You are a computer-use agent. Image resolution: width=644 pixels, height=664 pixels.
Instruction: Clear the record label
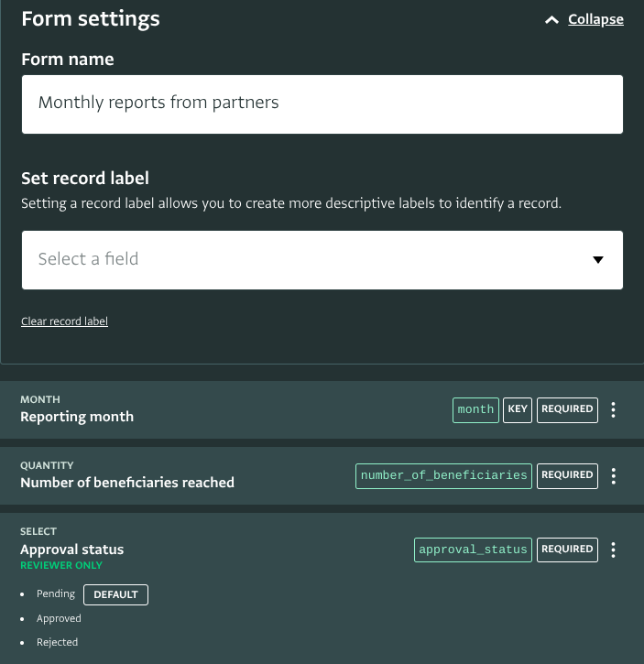pos(64,321)
